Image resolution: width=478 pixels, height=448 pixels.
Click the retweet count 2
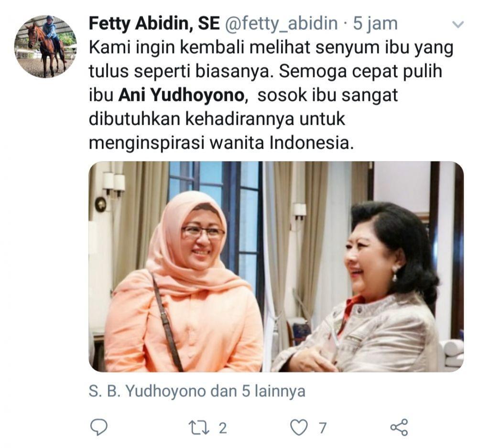223,428
